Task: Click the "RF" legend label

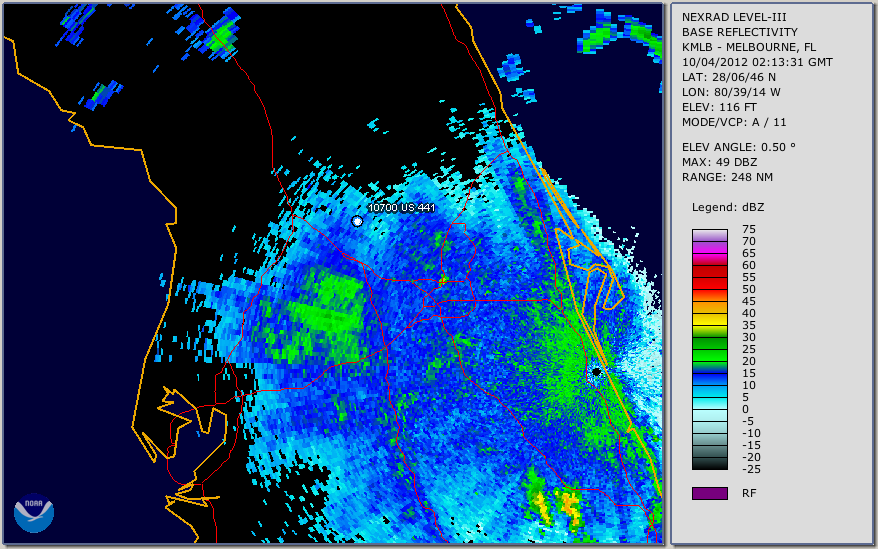Action: coord(749,493)
